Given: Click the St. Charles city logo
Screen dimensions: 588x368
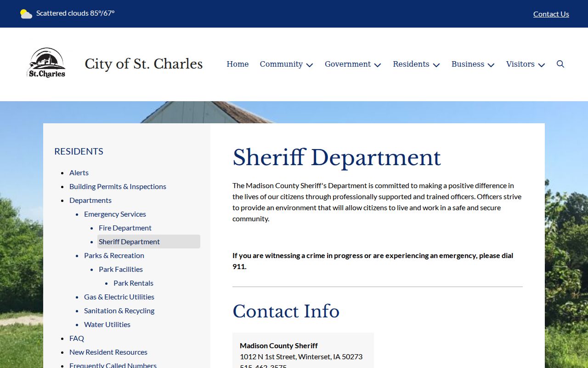Looking at the screenshot, I should click(46, 63).
